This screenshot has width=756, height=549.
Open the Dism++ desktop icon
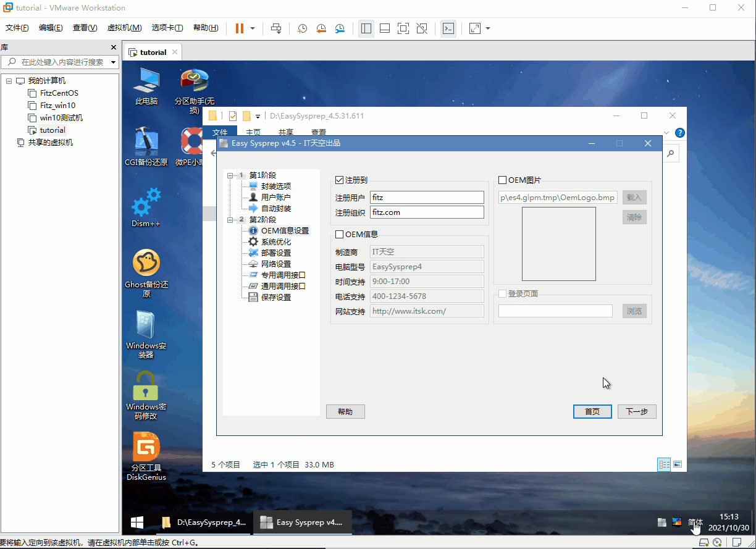pos(146,204)
